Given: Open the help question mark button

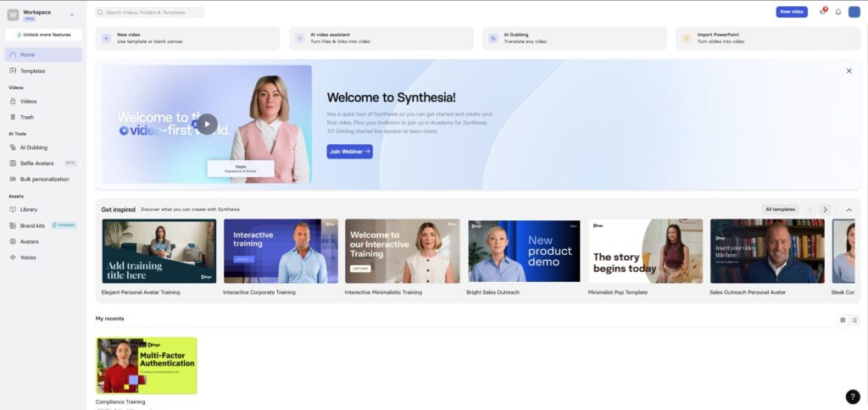Looking at the screenshot, I should 853,396.
